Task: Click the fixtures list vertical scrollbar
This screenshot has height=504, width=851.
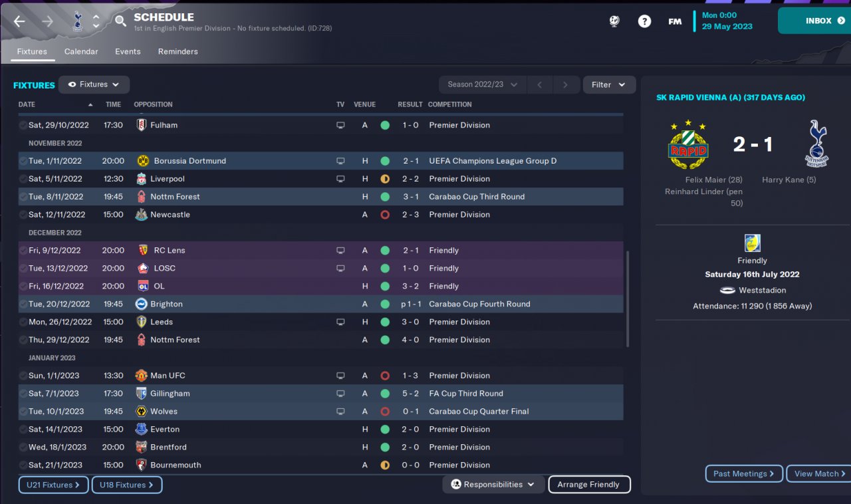Action: 628,298
